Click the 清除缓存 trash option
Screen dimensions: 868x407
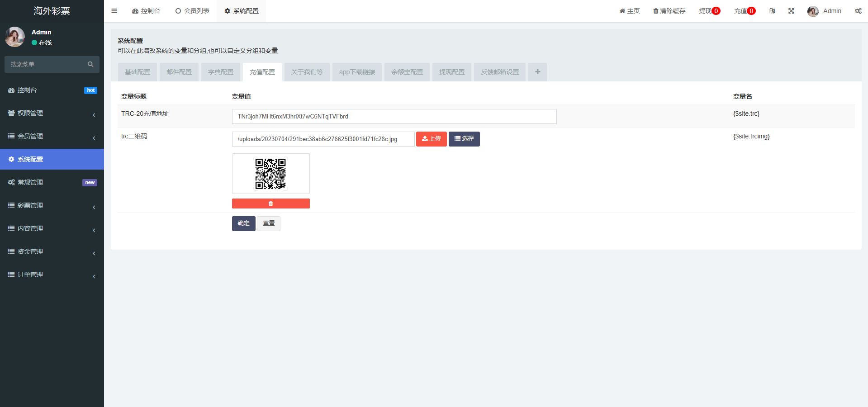669,11
